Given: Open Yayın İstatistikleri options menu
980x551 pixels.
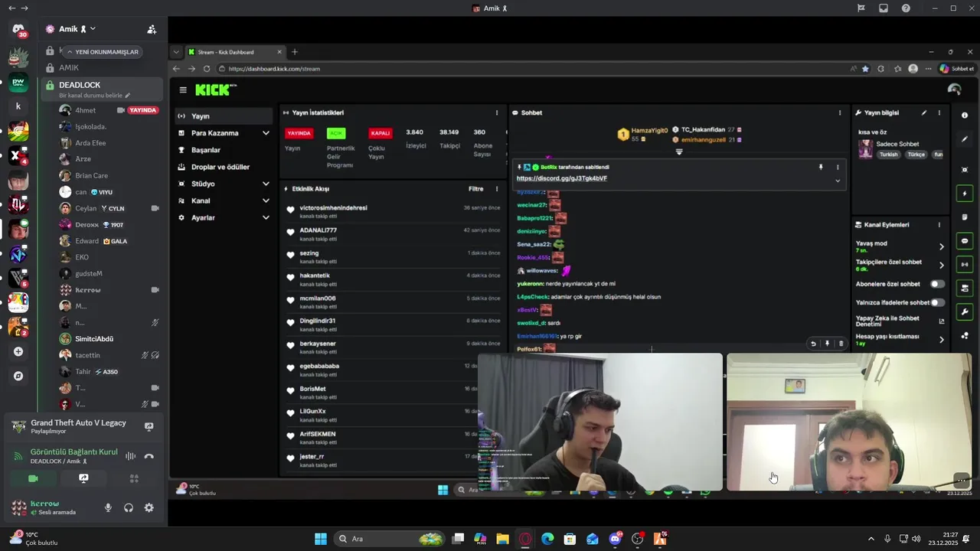Looking at the screenshot, I should 496,112.
